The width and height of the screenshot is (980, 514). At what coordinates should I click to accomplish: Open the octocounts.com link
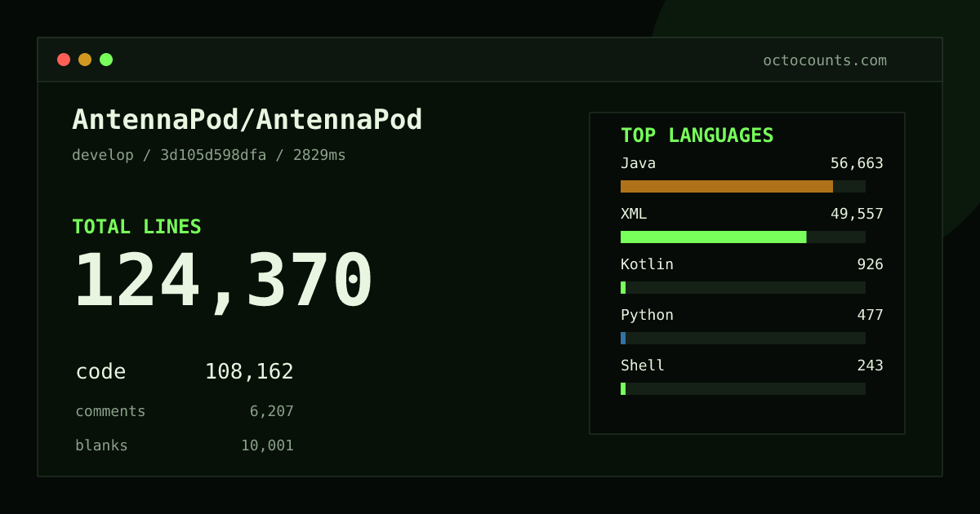click(x=825, y=60)
